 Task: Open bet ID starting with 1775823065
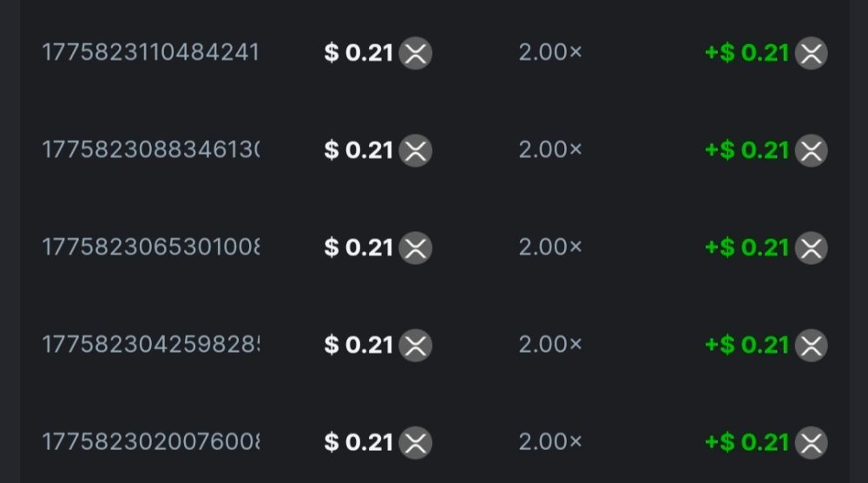tap(150, 248)
